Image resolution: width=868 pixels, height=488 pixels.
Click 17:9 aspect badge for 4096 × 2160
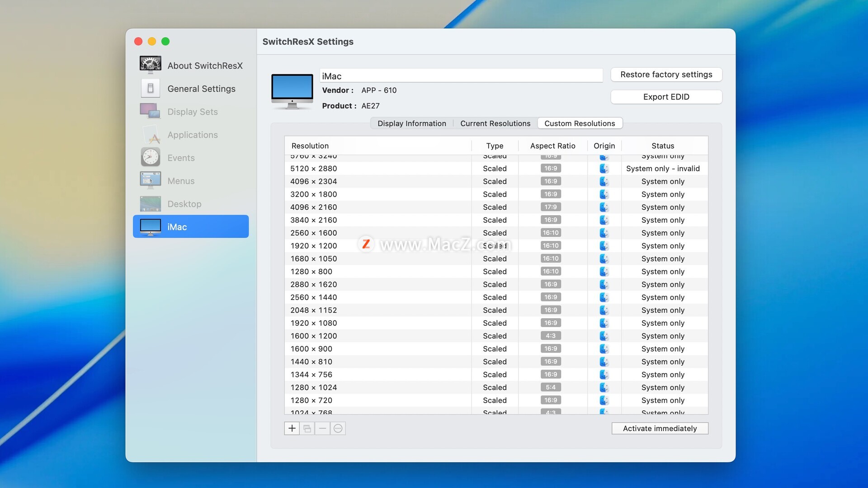tap(551, 207)
